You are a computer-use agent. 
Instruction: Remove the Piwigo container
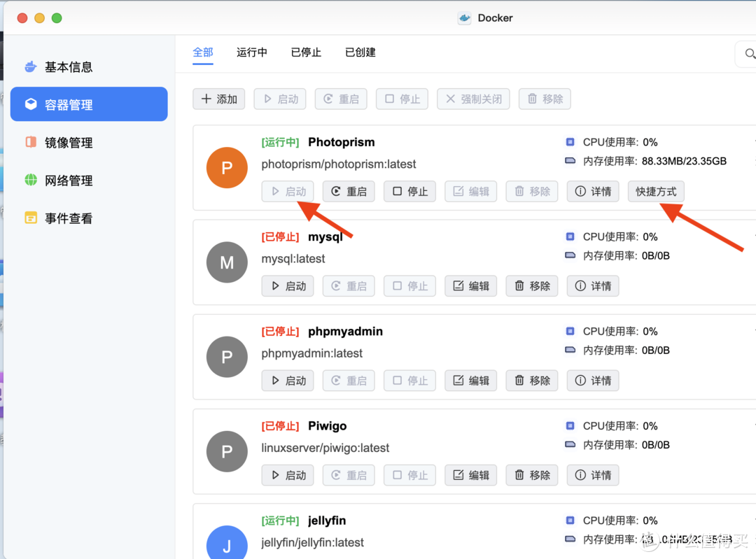(x=532, y=474)
